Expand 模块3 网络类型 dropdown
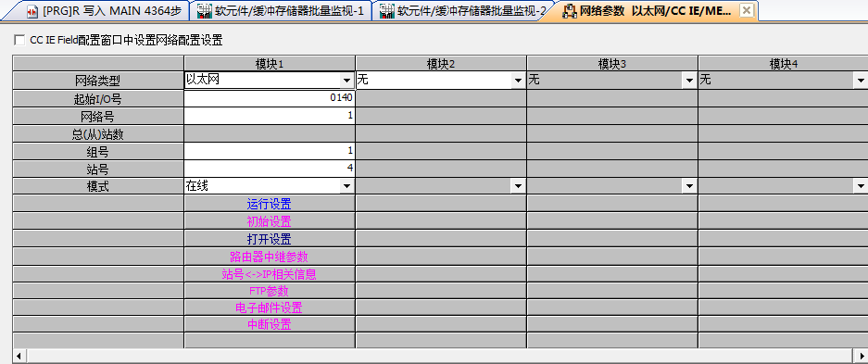The image size is (868, 364). click(x=689, y=81)
